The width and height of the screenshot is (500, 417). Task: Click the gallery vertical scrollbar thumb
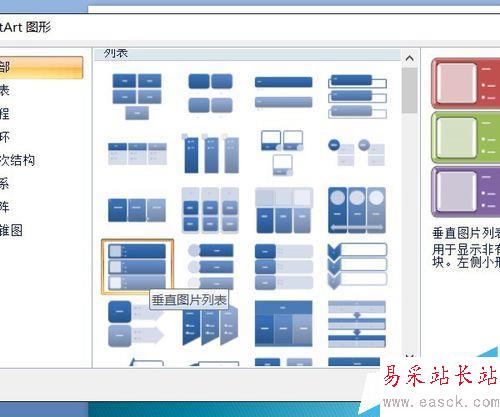coord(410,90)
